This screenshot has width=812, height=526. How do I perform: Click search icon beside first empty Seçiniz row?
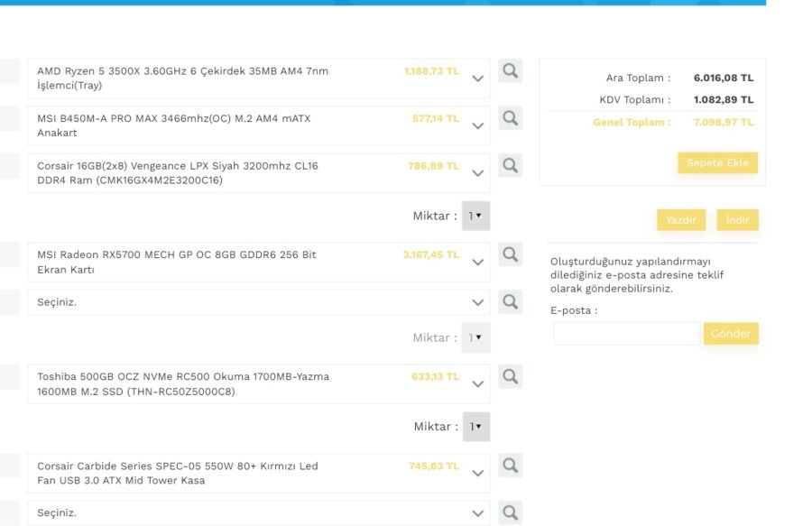tap(510, 302)
